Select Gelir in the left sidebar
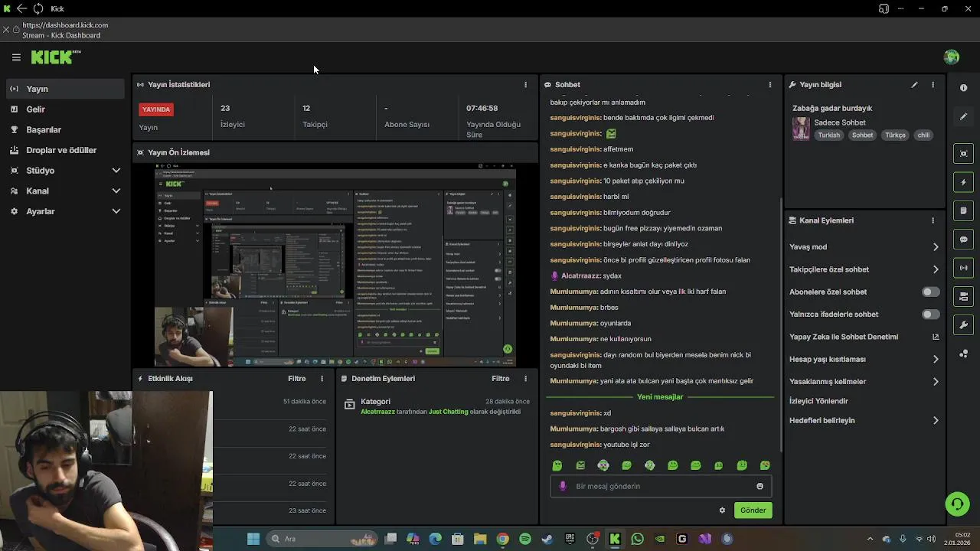 (x=64, y=109)
